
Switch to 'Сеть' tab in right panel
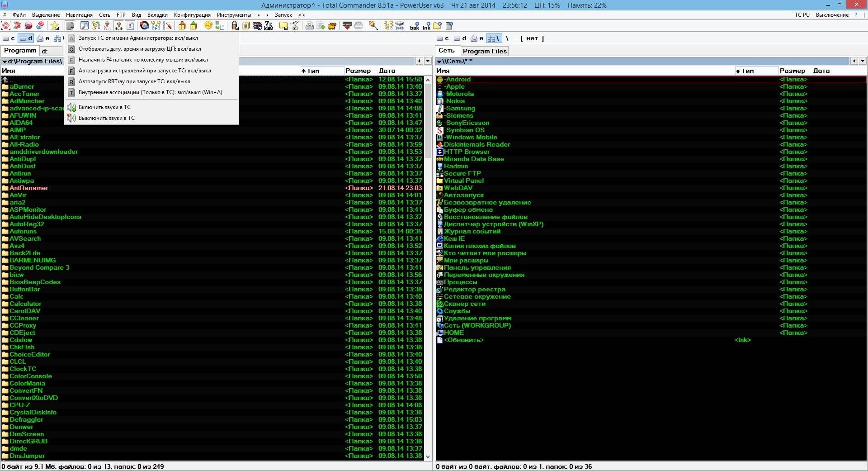[x=447, y=51]
